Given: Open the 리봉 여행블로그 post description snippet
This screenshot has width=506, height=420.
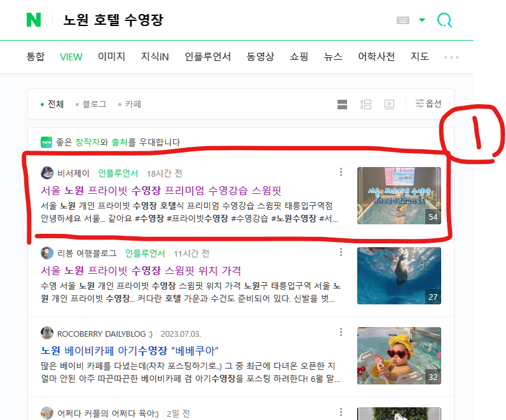Looking at the screenshot, I should tap(191, 292).
